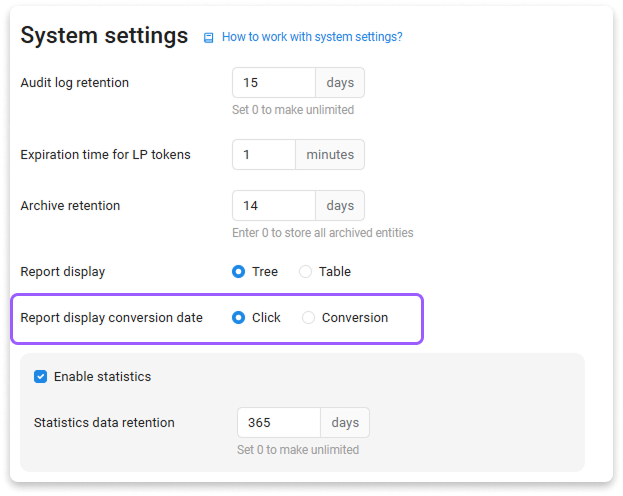The width and height of the screenshot is (623, 496).
Task: Click 'days' unit next to Audit log retention
Action: coord(340,82)
